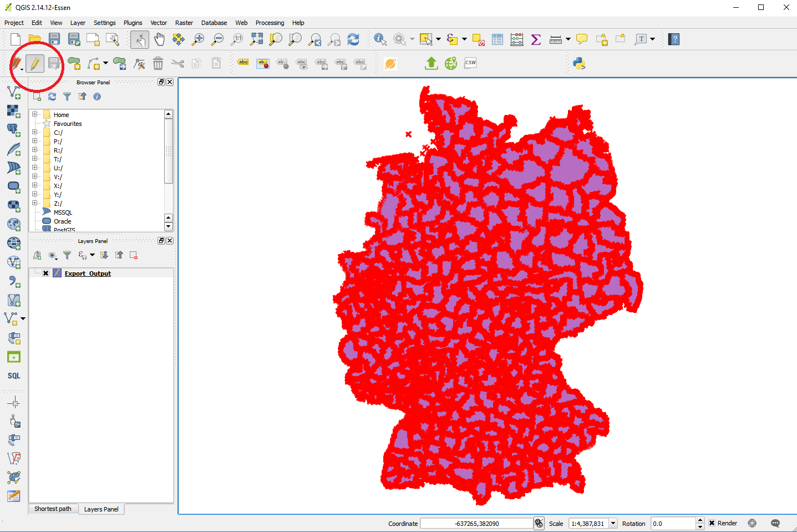Open the CRS status globe icon

(752, 523)
